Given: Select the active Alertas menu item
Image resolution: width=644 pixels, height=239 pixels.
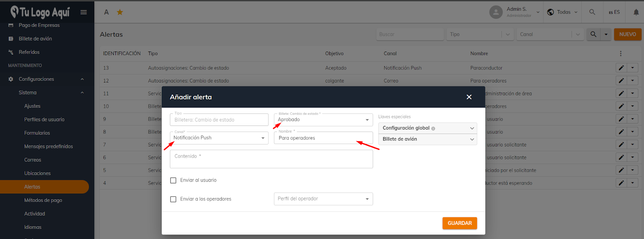Looking at the screenshot, I should click(x=44, y=187).
